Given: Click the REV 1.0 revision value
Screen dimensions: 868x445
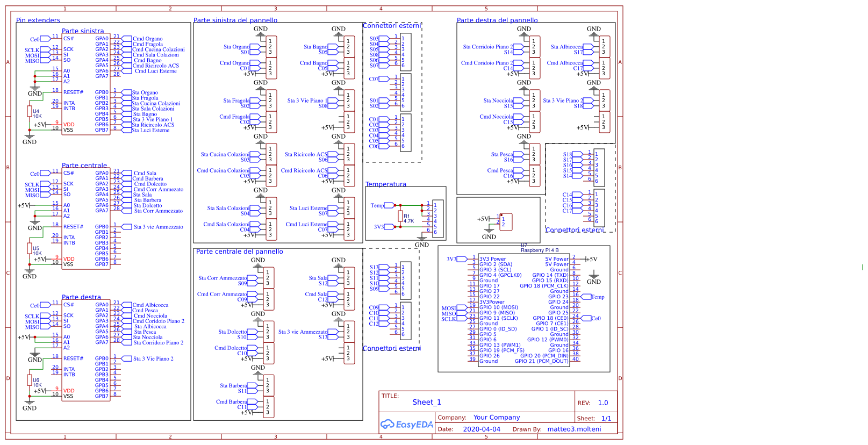Looking at the screenshot, I should pos(603,403).
